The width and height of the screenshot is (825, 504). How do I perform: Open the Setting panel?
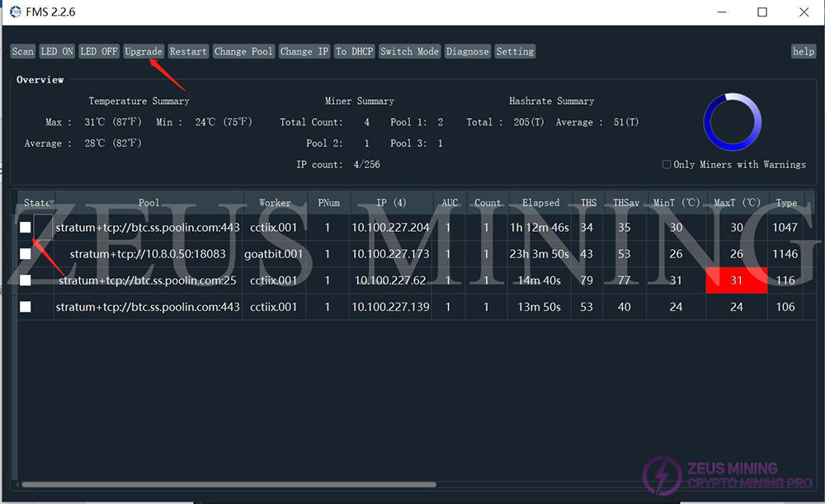pyautogui.click(x=515, y=51)
